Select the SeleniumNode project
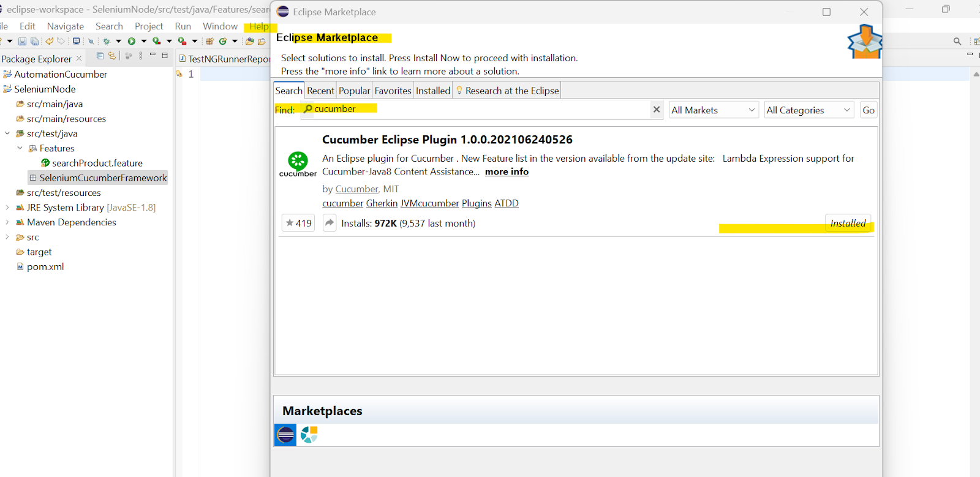Image resolution: width=980 pixels, height=477 pixels. tap(45, 89)
